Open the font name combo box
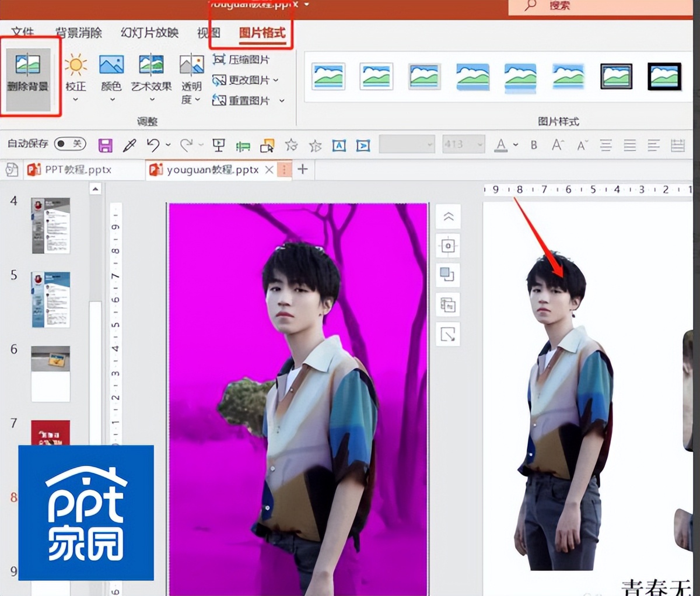This screenshot has height=596, width=700. [x=407, y=144]
